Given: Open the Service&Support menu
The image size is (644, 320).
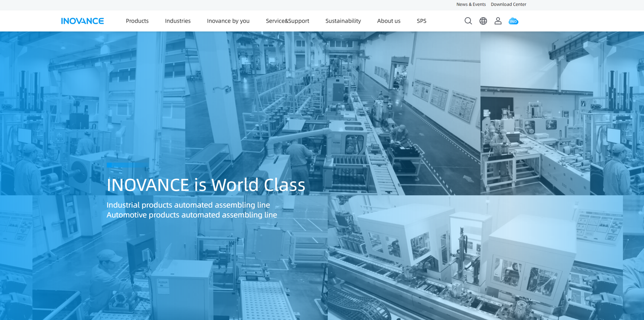Looking at the screenshot, I should (x=287, y=21).
